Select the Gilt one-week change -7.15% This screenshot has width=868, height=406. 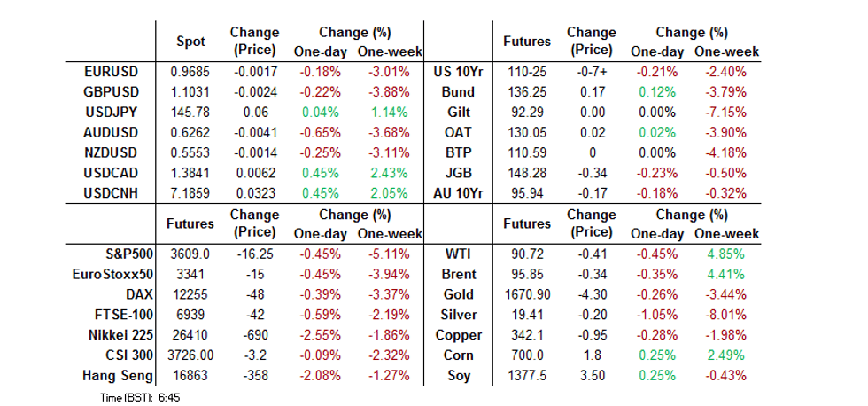(x=726, y=111)
